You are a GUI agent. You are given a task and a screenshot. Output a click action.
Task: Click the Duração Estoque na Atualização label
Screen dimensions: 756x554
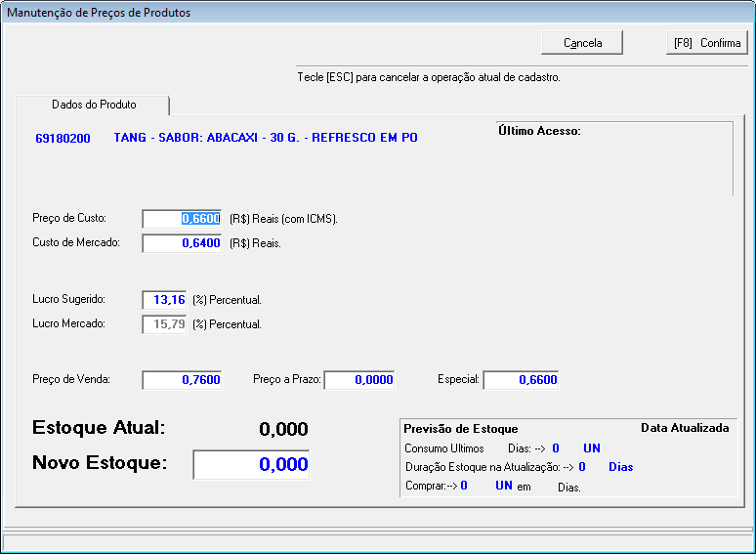pyautogui.click(x=483, y=467)
